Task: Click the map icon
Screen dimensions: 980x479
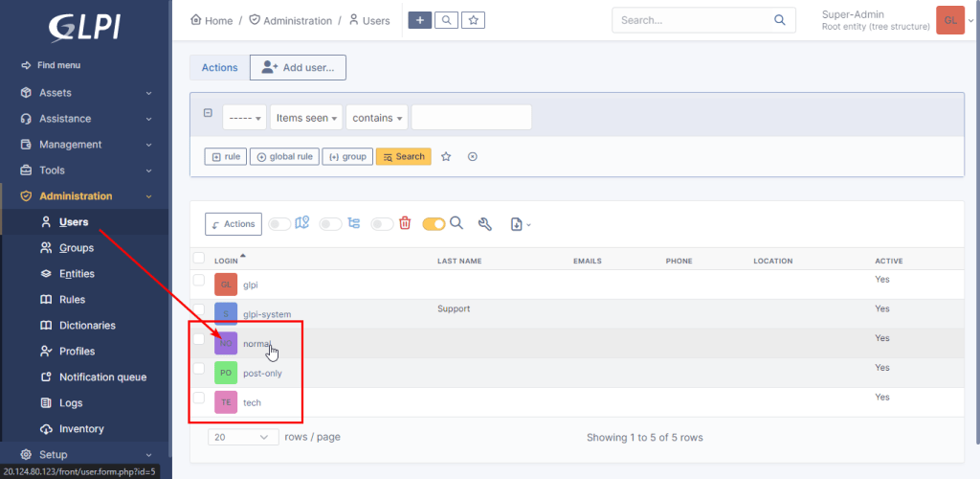Action: 302,222
